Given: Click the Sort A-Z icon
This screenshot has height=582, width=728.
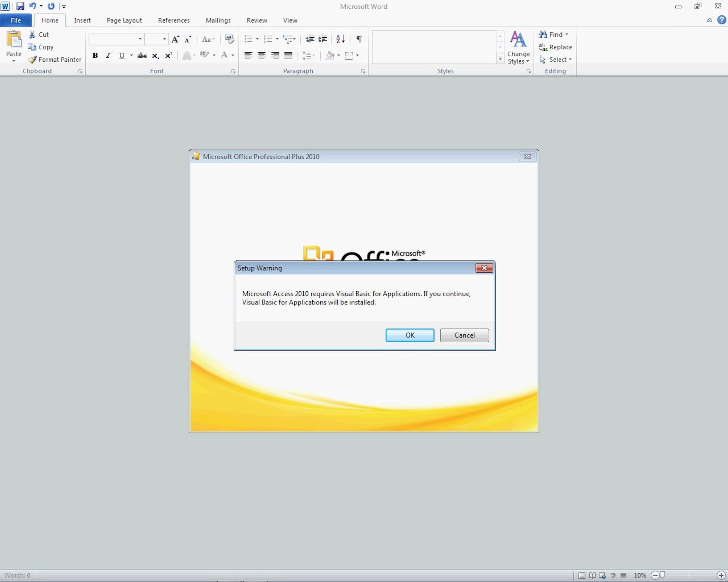Looking at the screenshot, I should coord(340,39).
